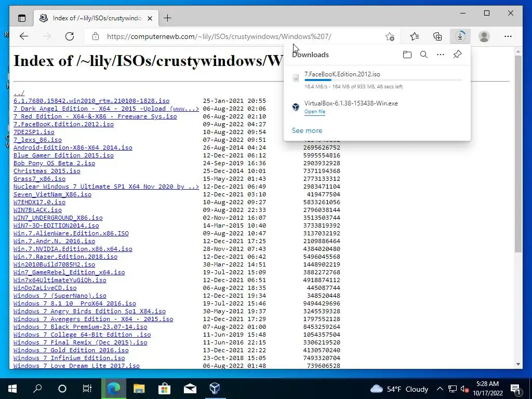Screen dimensions: 532x399
Task: Open Win.7.AlienWare.Edition.x86.ISO link
Action: 71,233
